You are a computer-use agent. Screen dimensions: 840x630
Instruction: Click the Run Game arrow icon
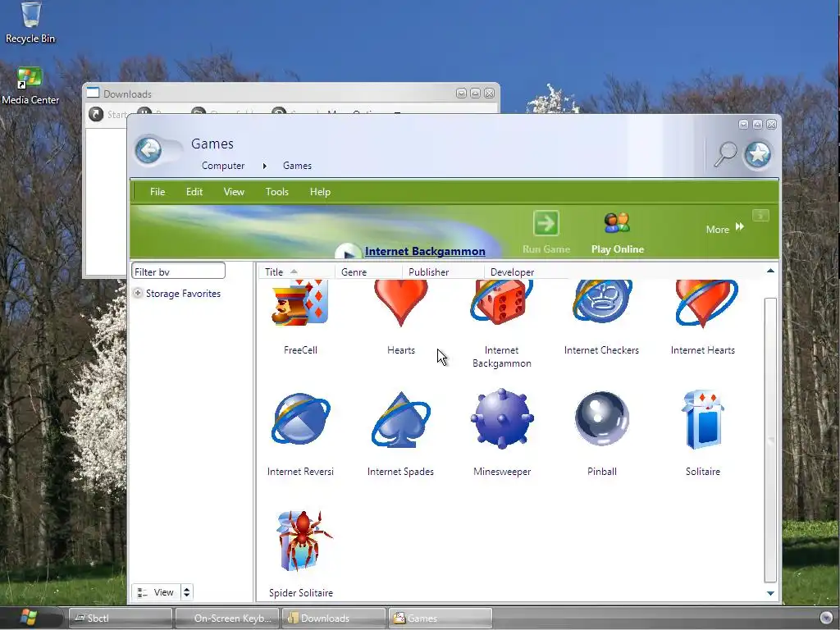pos(546,223)
